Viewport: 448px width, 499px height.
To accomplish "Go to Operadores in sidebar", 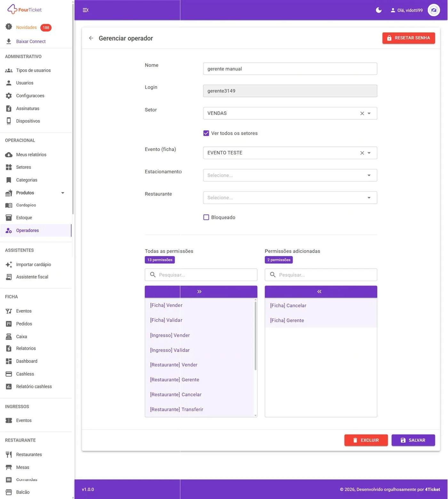I will [36, 231].
